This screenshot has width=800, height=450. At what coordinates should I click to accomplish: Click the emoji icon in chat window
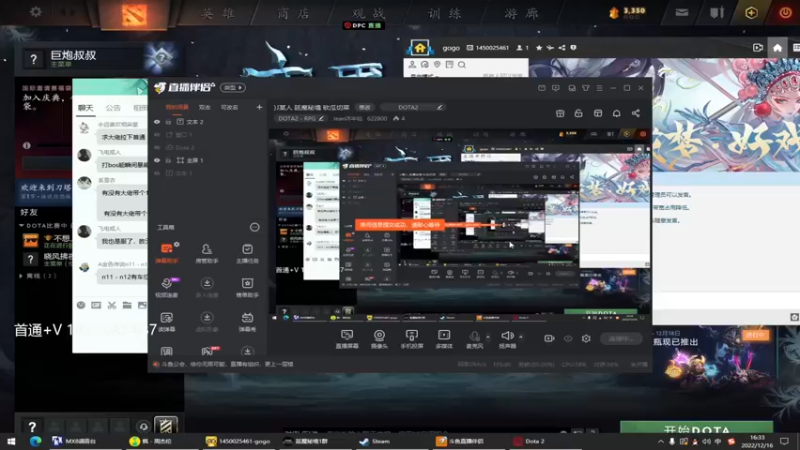pos(81,305)
